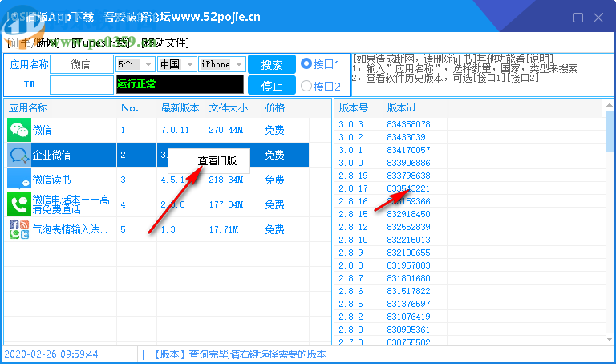Click file size 177.04M
Screen dimensions: 616x364
(x=226, y=204)
